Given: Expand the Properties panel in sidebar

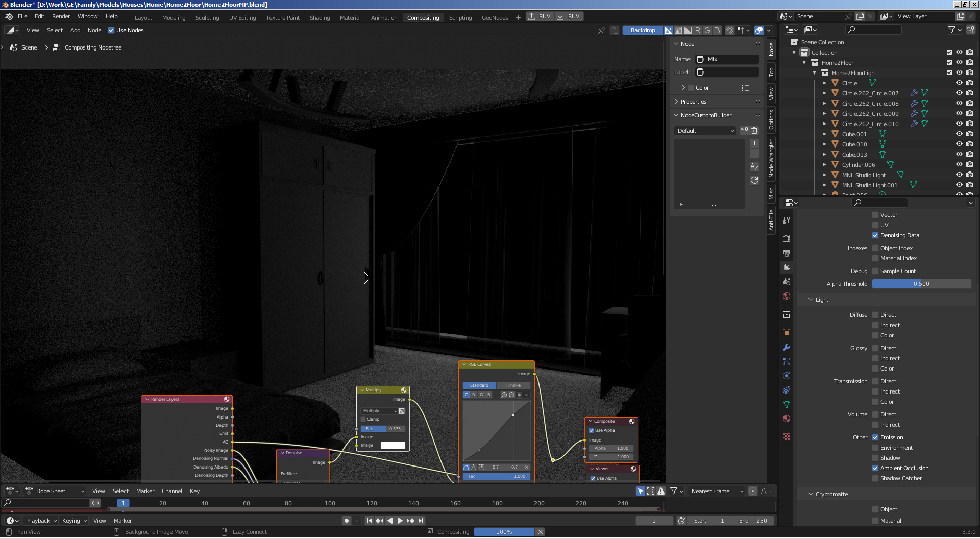Looking at the screenshot, I should click(694, 102).
